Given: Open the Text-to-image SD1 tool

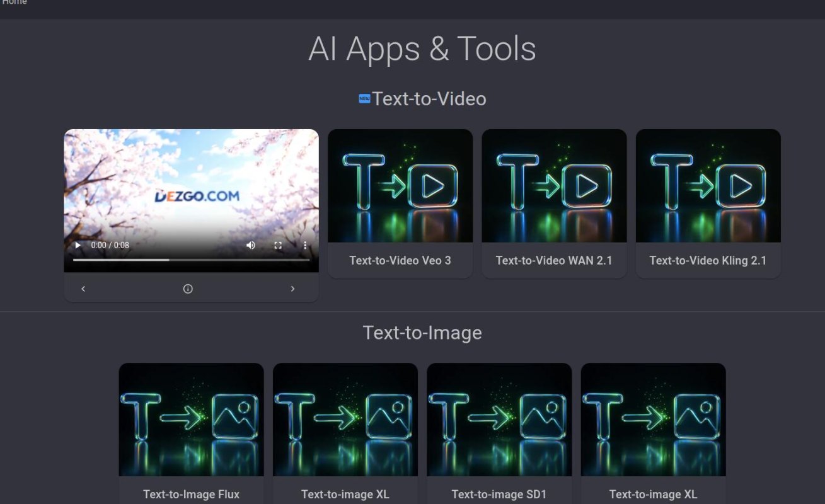Looking at the screenshot, I should coord(499,418).
